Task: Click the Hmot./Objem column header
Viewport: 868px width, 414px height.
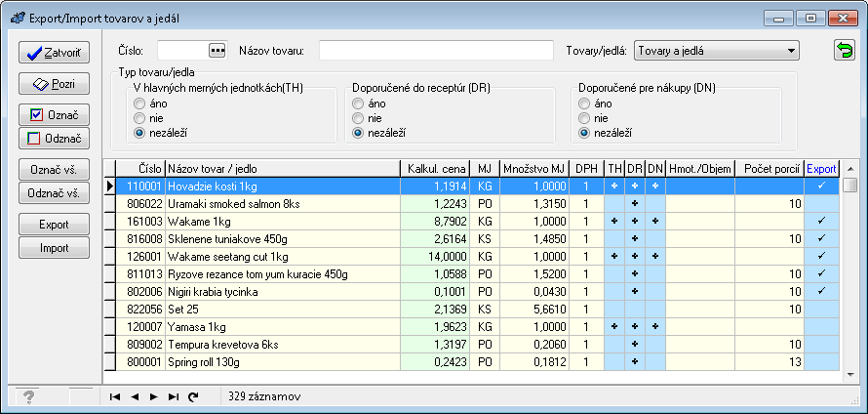Action: 700,169
